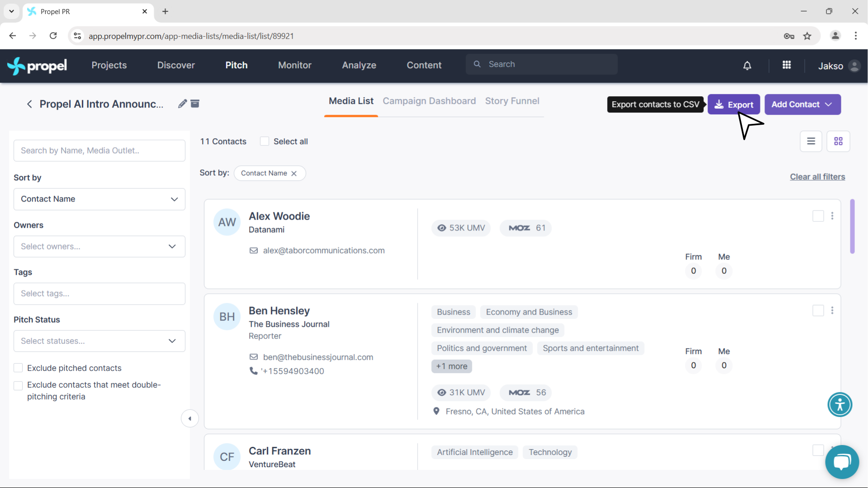The width and height of the screenshot is (868, 488).
Task: Open the Select tags field
Action: coord(99,294)
